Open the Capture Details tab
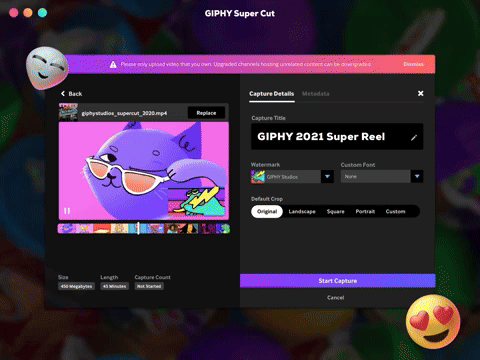 [x=272, y=94]
